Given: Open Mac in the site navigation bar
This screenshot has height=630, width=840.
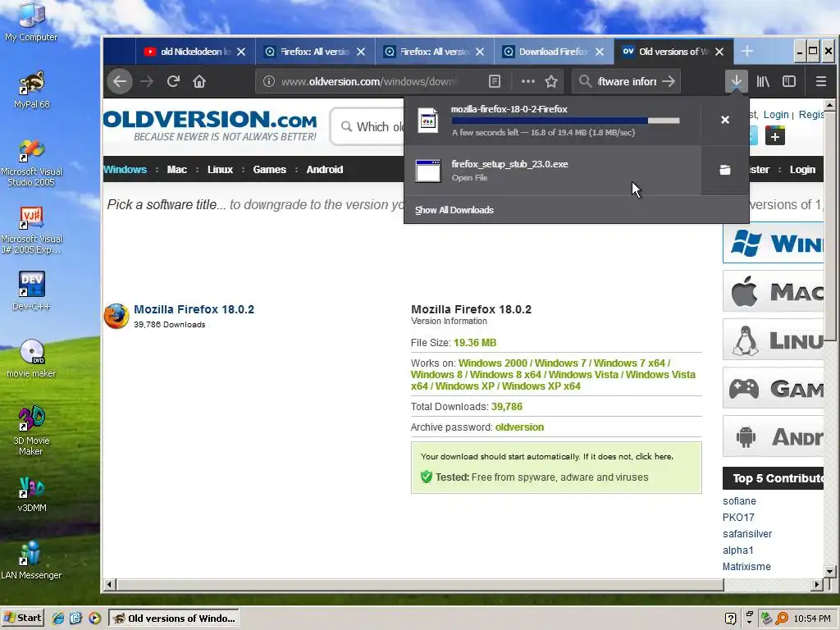Looking at the screenshot, I should point(177,170).
